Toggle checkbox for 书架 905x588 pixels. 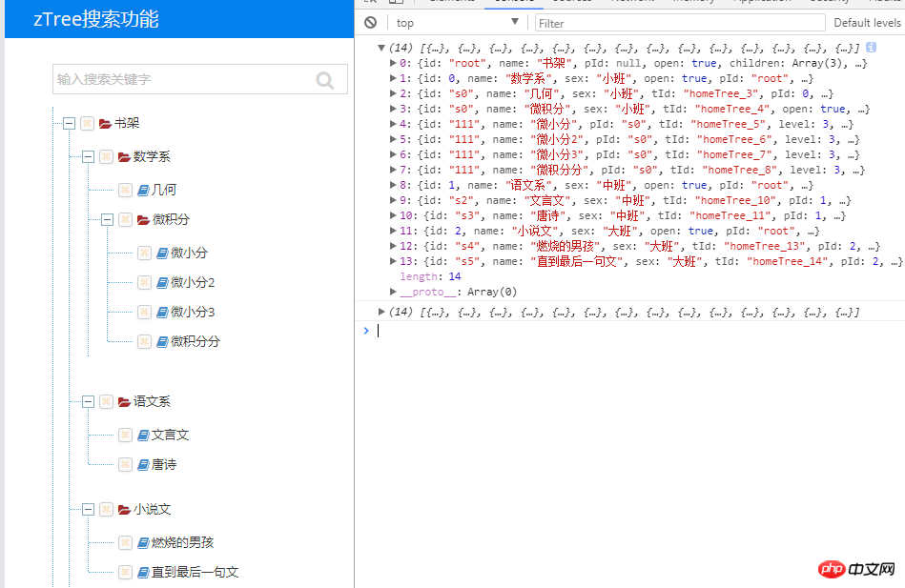pyautogui.click(x=87, y=124)
